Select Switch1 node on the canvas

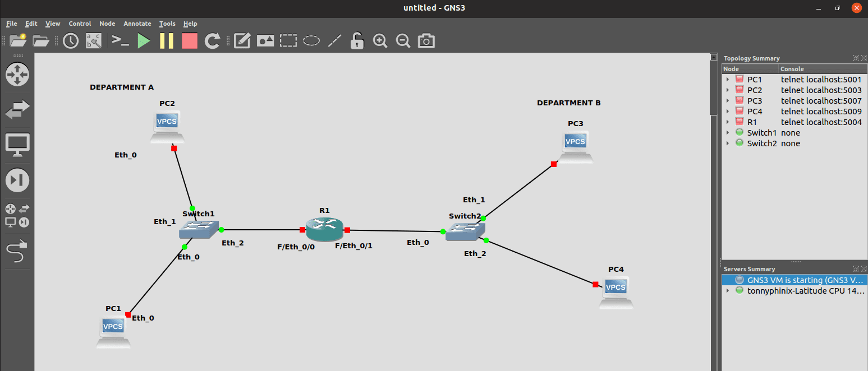point(199,229)
